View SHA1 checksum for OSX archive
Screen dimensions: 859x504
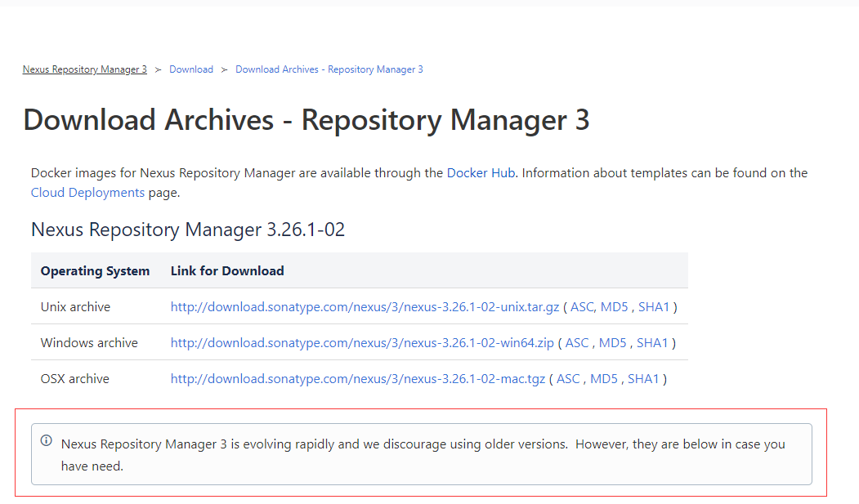coord(643,379)
